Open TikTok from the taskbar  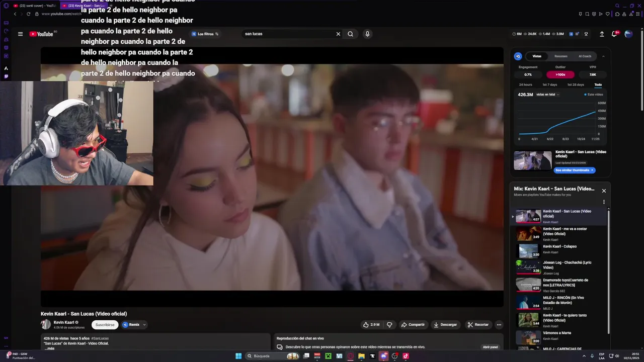click(406, 356)
